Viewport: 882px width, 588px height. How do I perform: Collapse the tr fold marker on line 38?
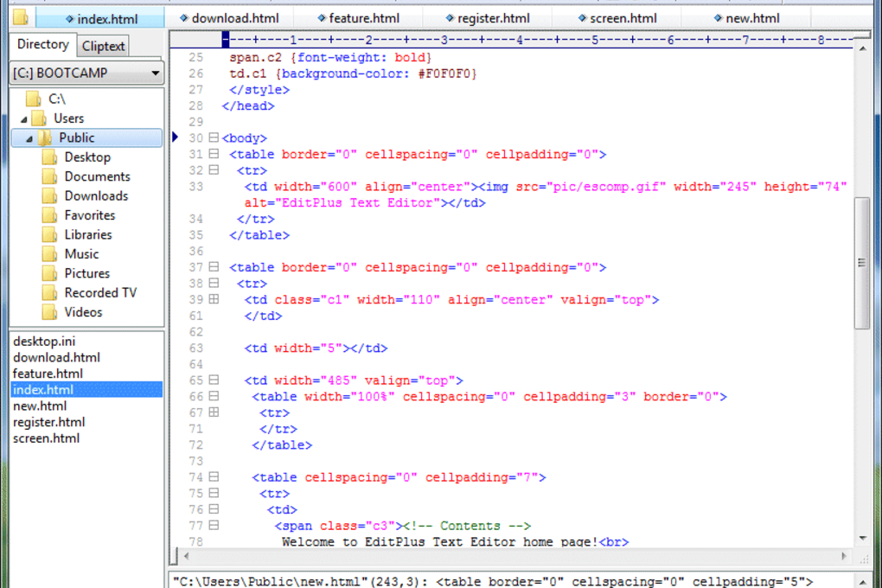(214, 283)
